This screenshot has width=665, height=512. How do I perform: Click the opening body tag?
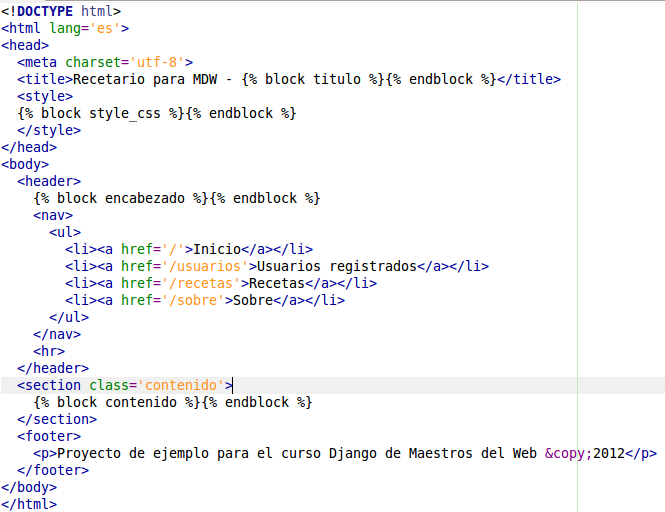25,164
